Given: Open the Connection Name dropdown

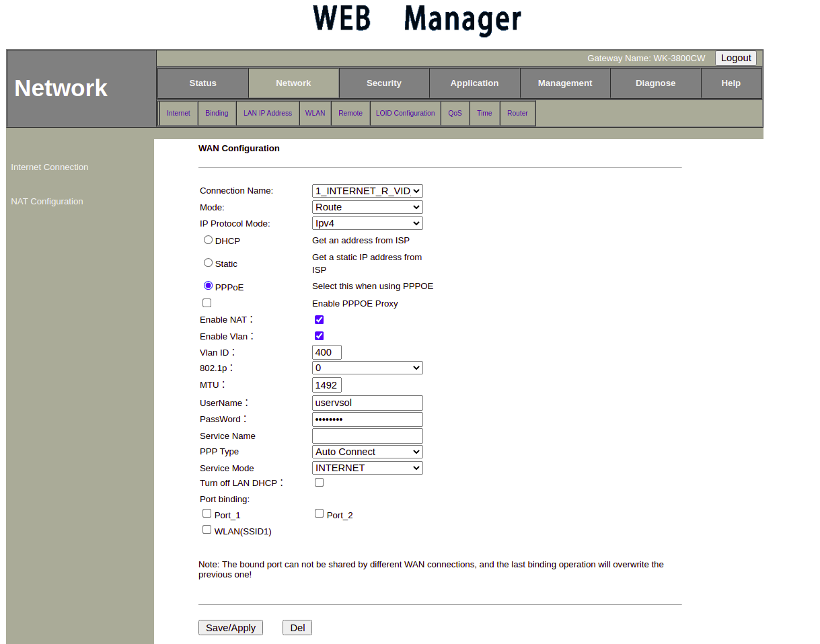Looking at the screenshot, I should pos(367,191).
